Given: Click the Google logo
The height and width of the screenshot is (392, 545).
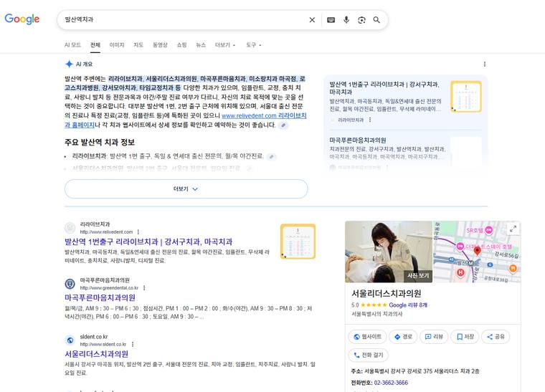Looking at the screenshot, I should (22, 19).
